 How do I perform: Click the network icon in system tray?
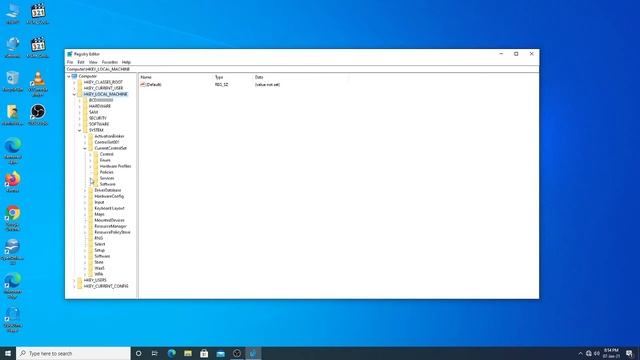[x=589, y=353]
